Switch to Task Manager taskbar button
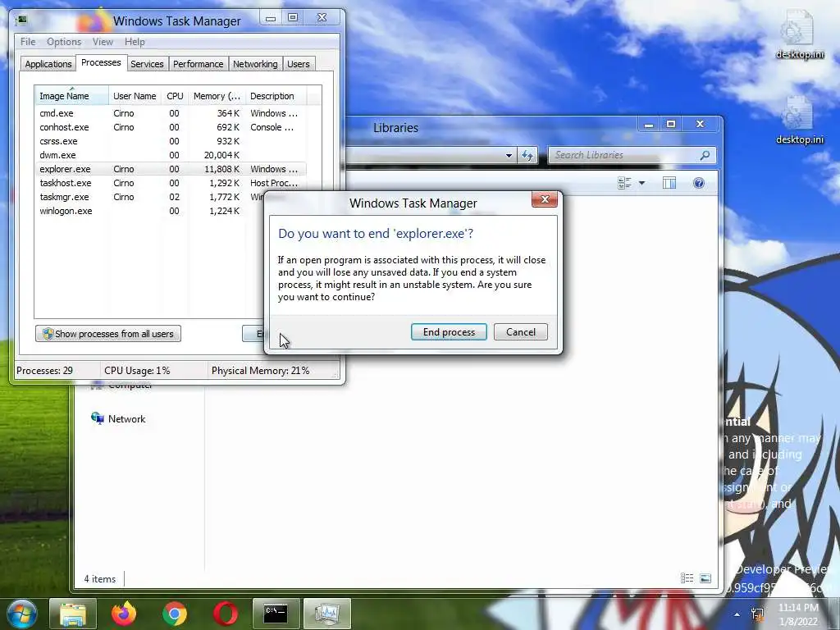Image resolution: width=840 pixels, height=630 pixels. [x=326, y=614]
